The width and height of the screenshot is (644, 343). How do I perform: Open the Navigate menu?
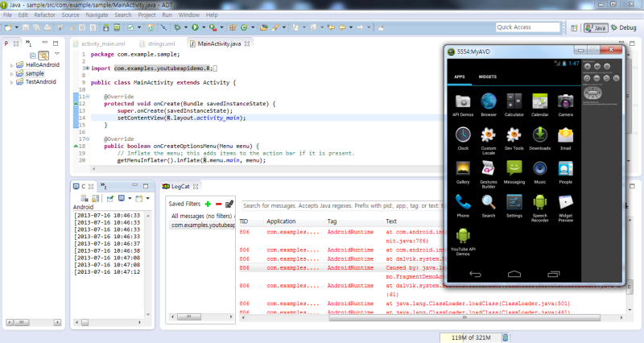97,14
